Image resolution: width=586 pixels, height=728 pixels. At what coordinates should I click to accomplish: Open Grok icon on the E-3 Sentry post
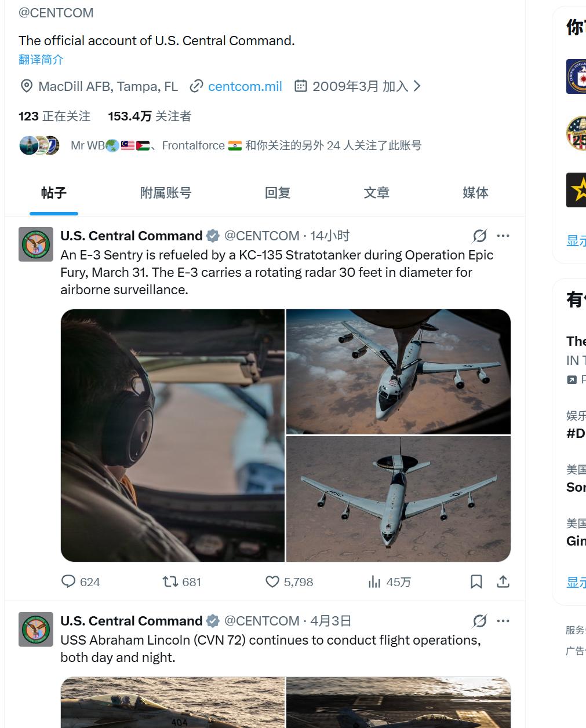click(x=480, y=236)
